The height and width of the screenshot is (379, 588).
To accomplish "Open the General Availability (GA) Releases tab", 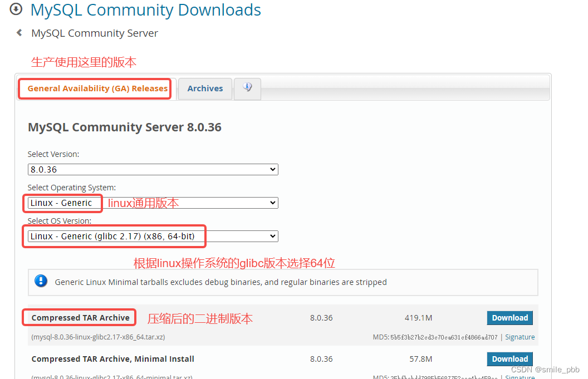I will [x=97, y=88].
